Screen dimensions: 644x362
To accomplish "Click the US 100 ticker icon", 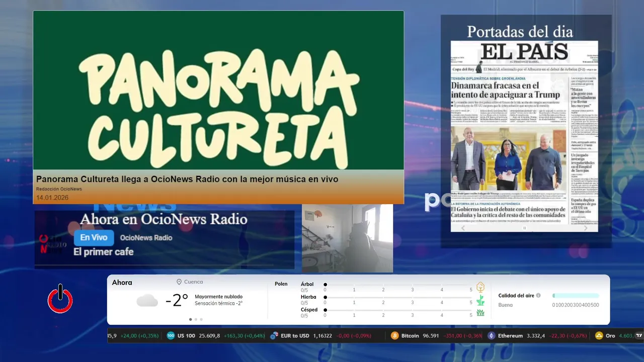I will [x=171, y=335].
